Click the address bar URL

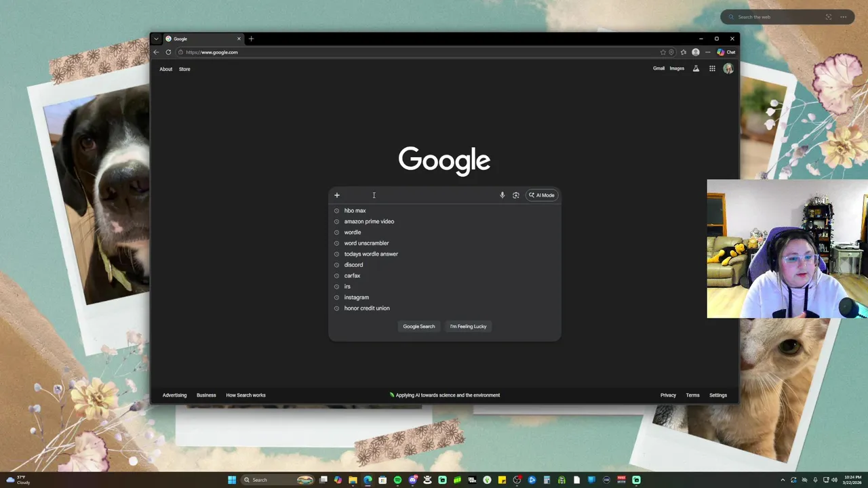(212, 52)
